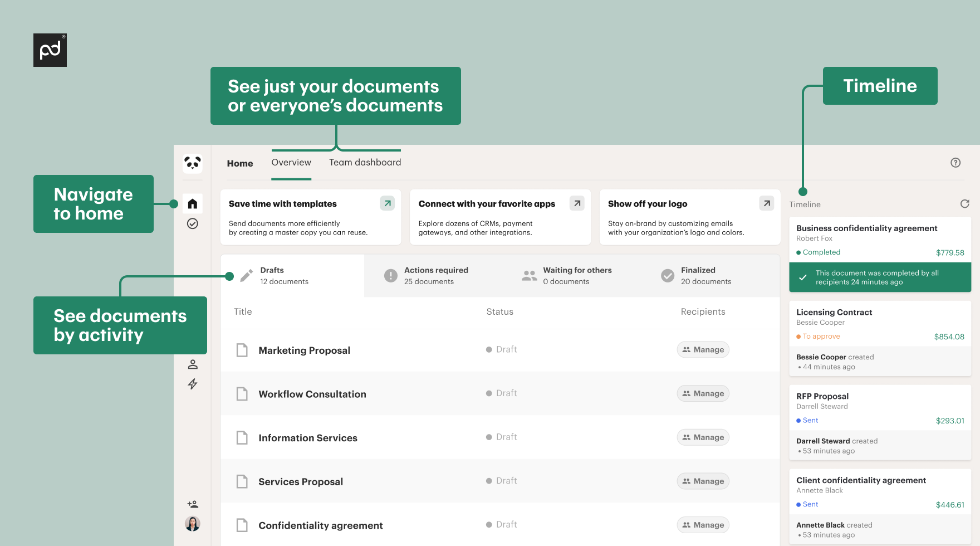Click the Waiting for others people icon

(528, 275)
